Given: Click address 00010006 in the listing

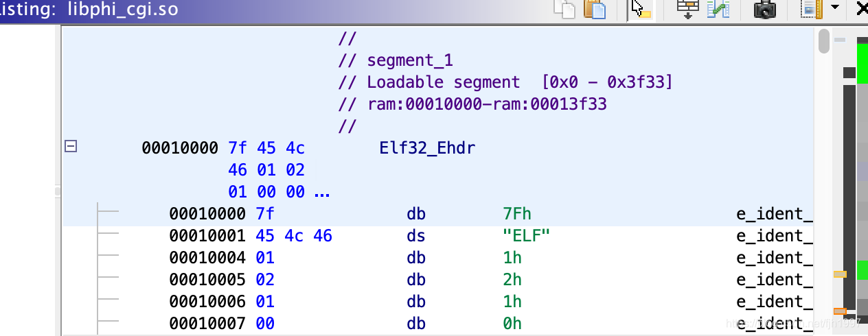Looking at the screenshot, I should coord(207,302).
